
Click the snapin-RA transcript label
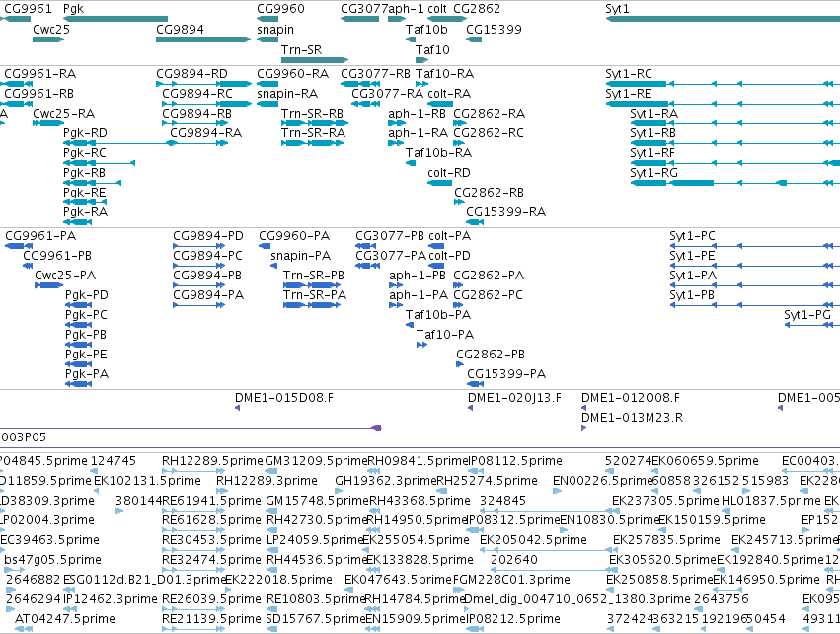(x=287, y=94)
